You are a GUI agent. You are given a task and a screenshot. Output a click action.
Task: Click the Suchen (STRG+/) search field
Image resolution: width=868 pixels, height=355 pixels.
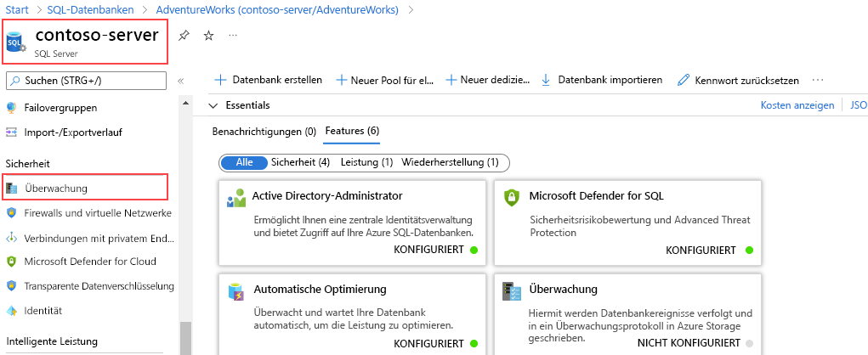[x=86, y=81]
